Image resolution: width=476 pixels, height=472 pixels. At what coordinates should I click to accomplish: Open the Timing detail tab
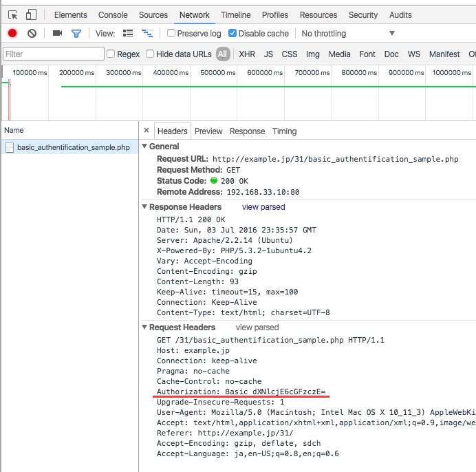(x=285, y=131)
